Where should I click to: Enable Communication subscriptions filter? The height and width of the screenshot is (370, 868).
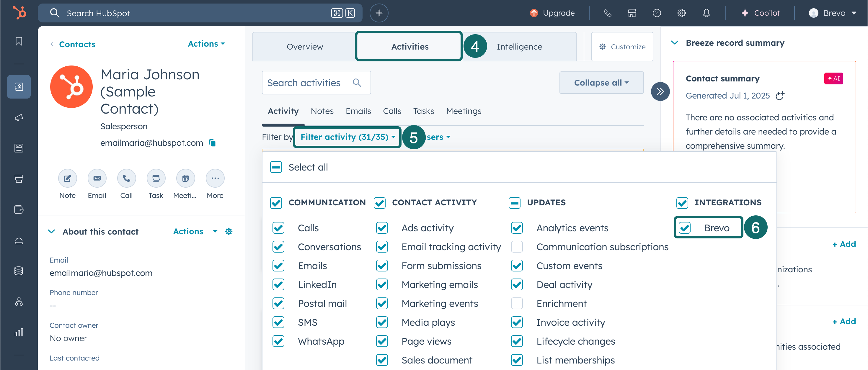click(517, 246)
